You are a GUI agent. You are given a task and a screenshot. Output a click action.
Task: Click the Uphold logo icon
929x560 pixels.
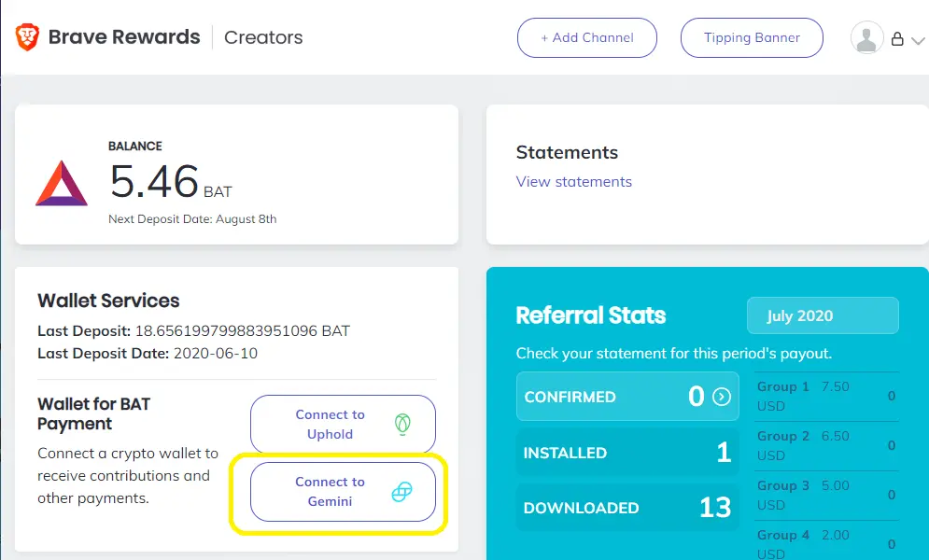402,425
